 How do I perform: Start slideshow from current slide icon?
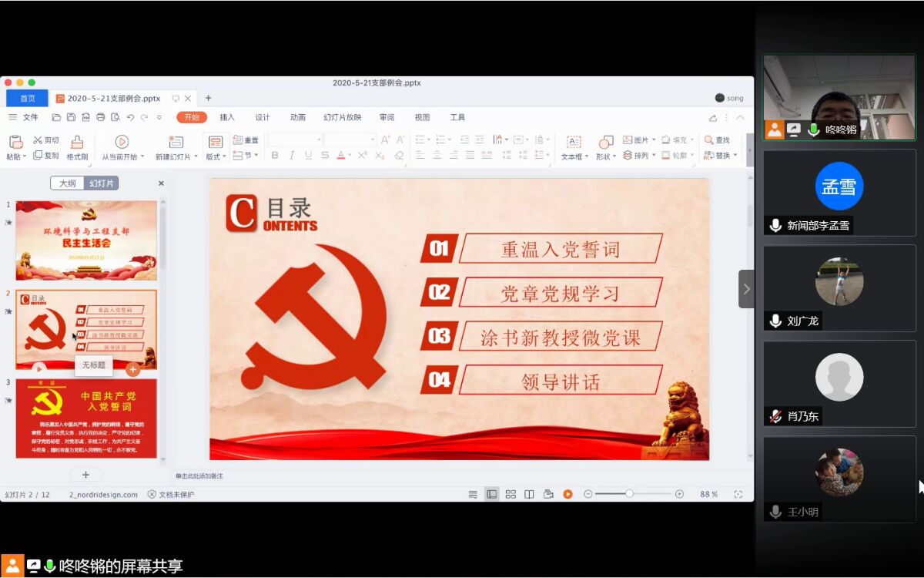coord(122,142)
